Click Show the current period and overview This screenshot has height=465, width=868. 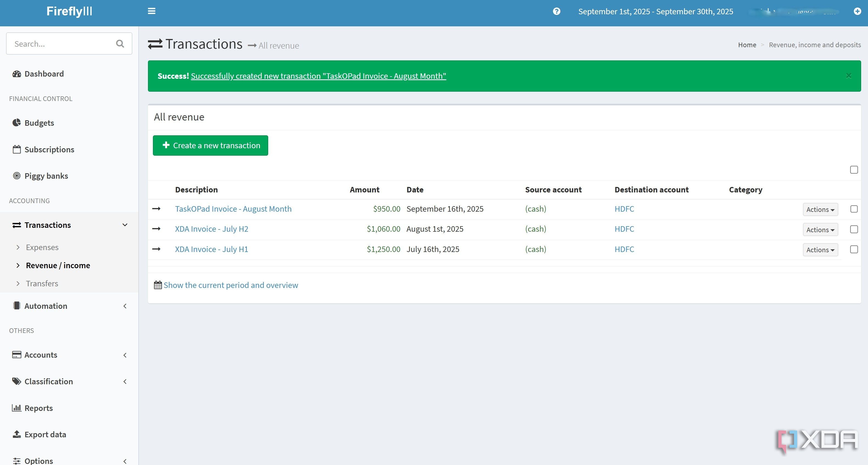click(231, 285)
